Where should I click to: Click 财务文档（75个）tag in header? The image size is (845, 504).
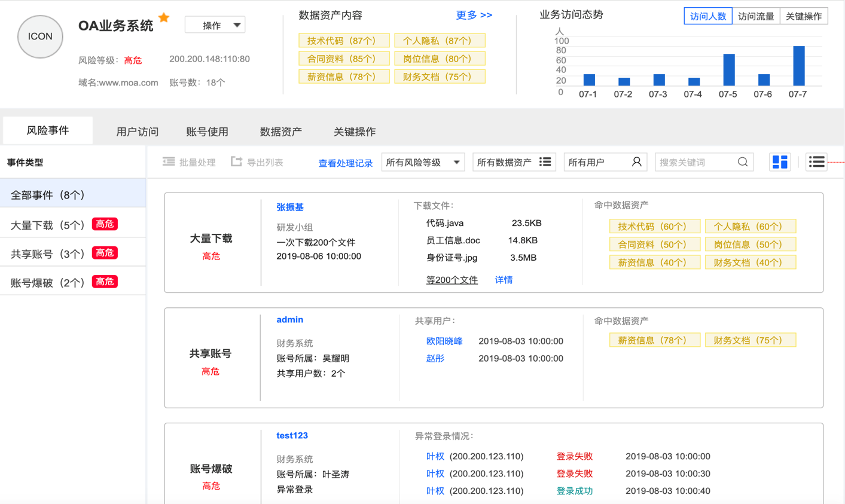point(440,77)
